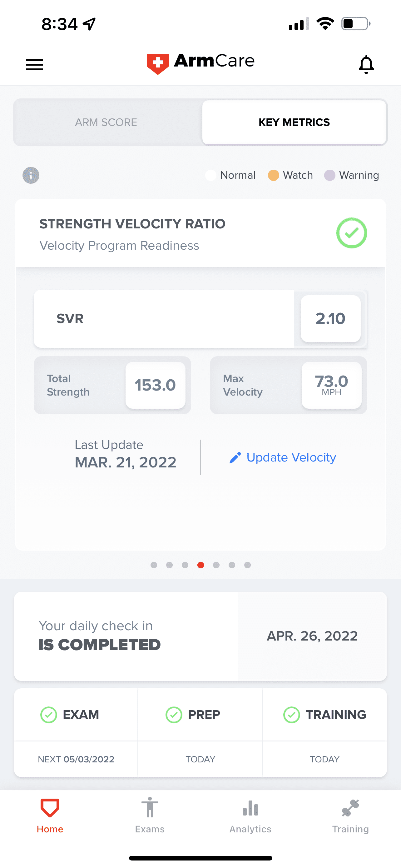The height and width of the screenshot is (868, 401).
Task: Open notifications bell
Action: pos(366,64)
